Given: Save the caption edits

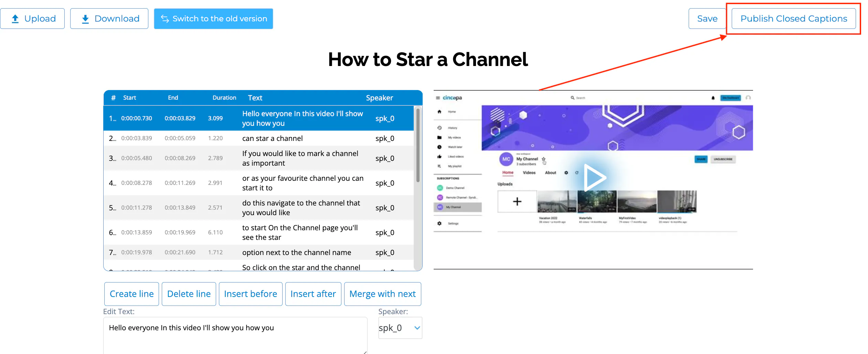Looking at the screenshot, I should click(x=707, y=19).
